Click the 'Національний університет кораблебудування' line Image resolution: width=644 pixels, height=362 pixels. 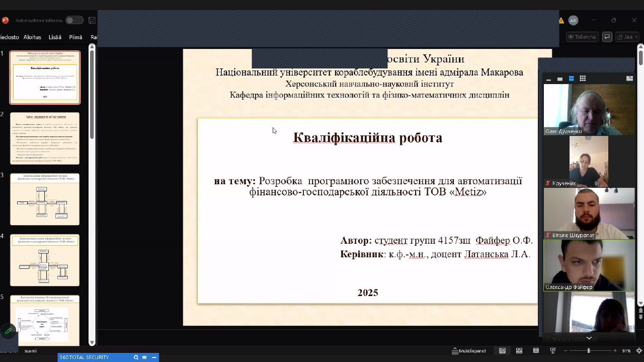click(370, 73)
